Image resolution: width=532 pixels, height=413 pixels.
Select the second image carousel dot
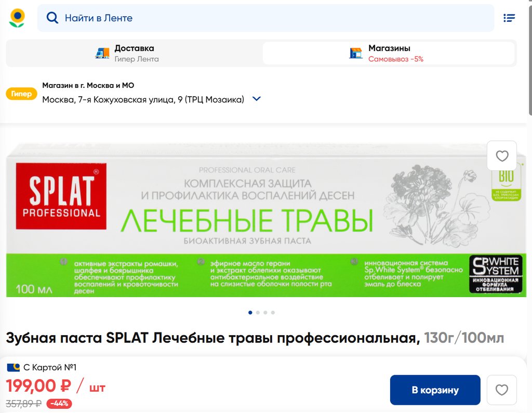click(x=258, y=313)
